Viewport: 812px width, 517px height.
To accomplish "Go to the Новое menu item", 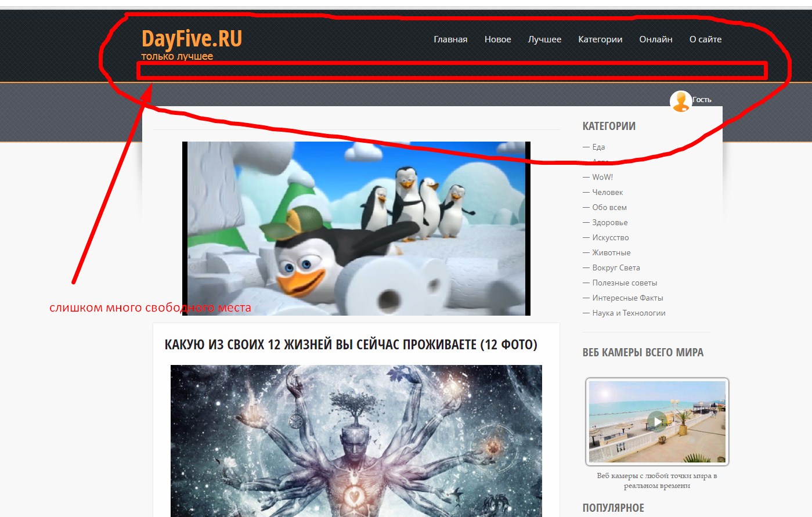I will click(x=497, y=39).
